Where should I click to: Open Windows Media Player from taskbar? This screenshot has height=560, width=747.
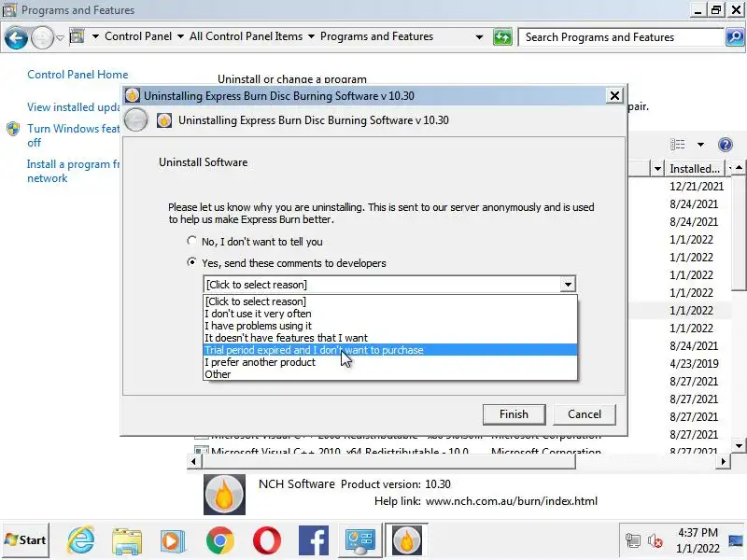(173, 541)
